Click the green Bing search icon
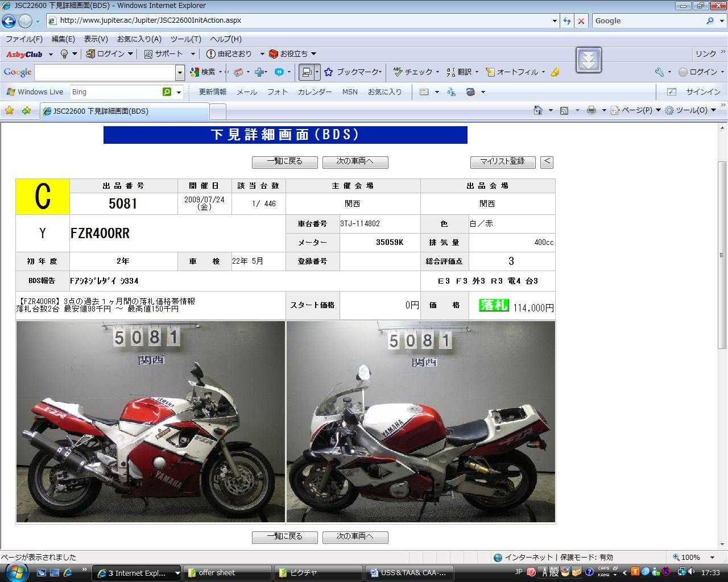This screenshot has height=582, width=728. [167, 92]
